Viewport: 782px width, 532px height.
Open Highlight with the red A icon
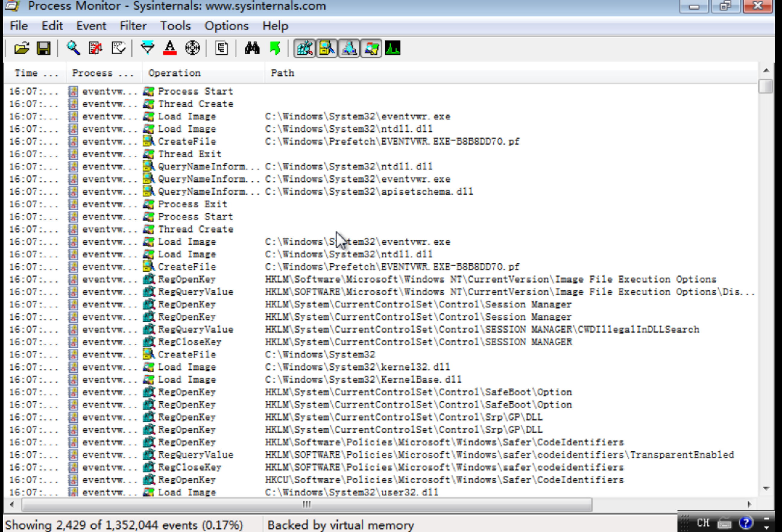170,49
